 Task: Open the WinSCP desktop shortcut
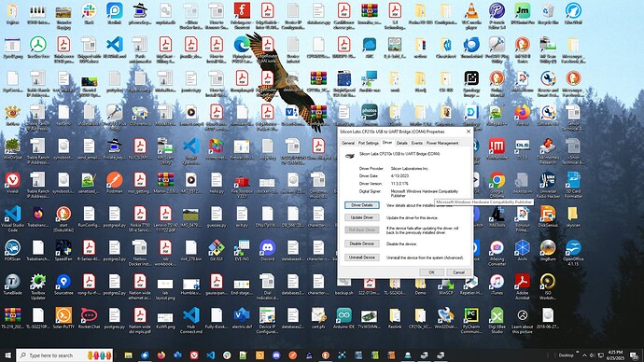pyautogui.click(x=446, y=285)
